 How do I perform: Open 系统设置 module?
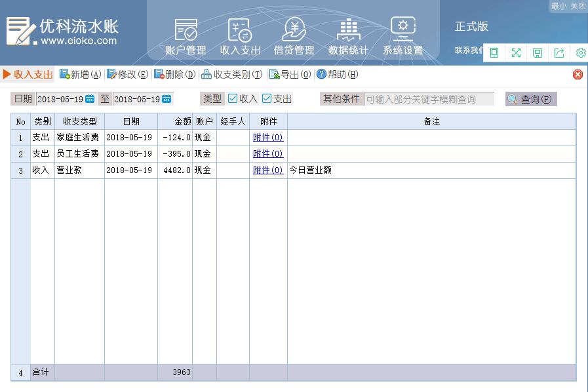402,37
